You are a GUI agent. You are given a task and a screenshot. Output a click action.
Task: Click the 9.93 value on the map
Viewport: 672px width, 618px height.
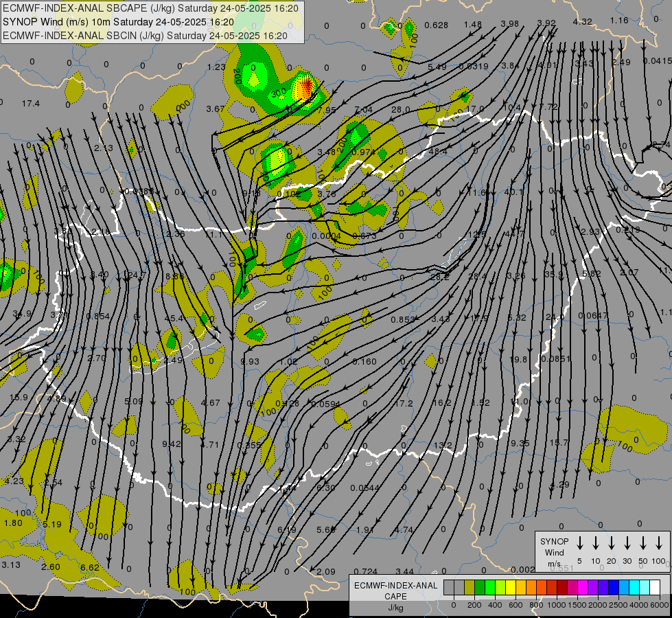250,362
